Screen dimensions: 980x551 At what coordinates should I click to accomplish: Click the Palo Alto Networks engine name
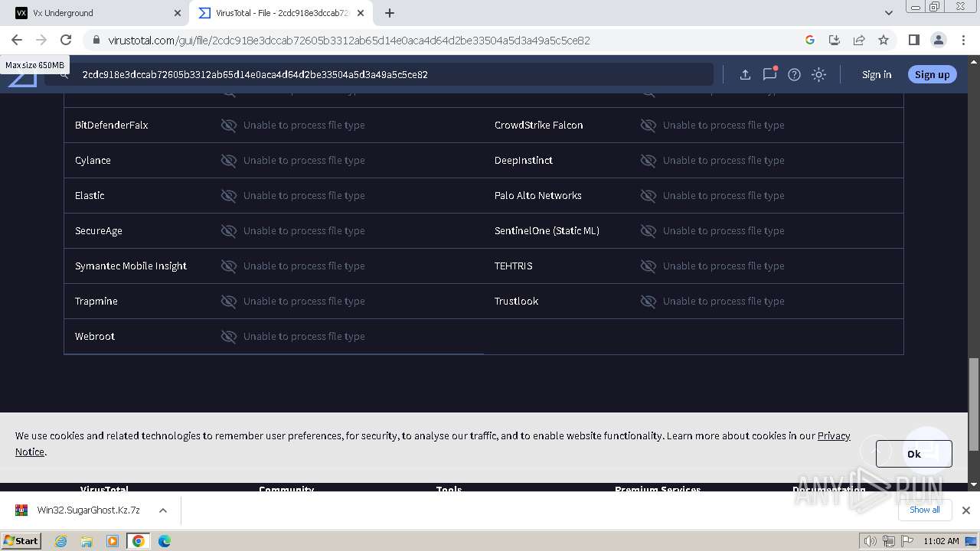pos(538,195)
